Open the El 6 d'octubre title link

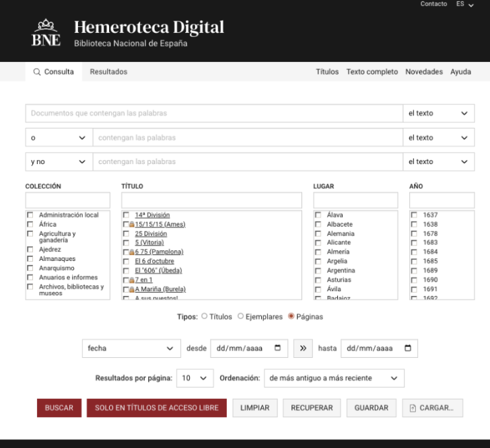coord(154,261)
